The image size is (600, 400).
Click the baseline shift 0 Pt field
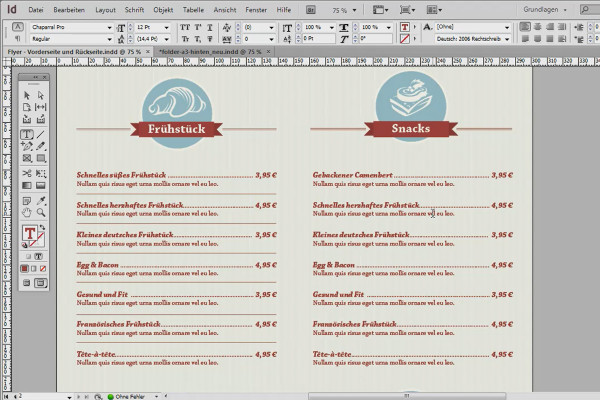[319, 39]
